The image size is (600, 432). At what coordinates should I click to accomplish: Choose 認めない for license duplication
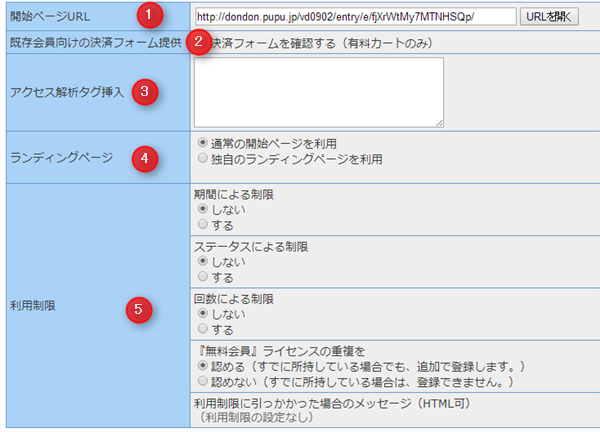[203, 381]
